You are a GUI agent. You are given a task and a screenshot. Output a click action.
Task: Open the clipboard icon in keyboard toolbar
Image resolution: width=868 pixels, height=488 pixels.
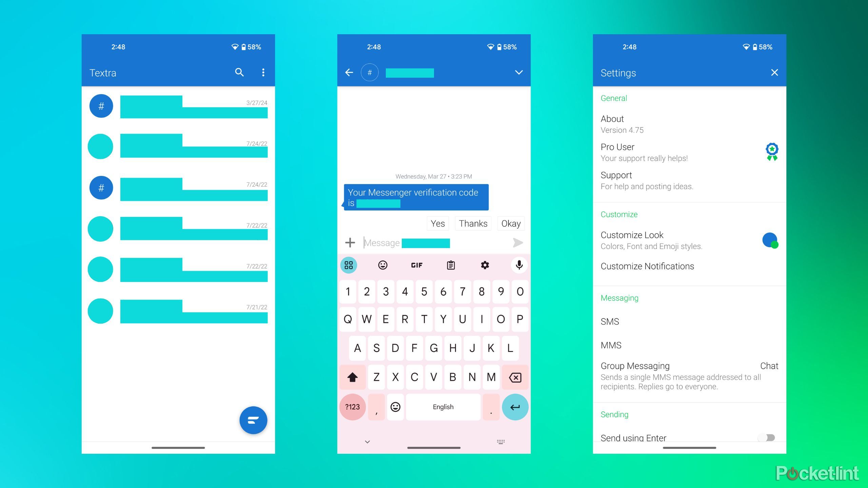pos(450,265)
